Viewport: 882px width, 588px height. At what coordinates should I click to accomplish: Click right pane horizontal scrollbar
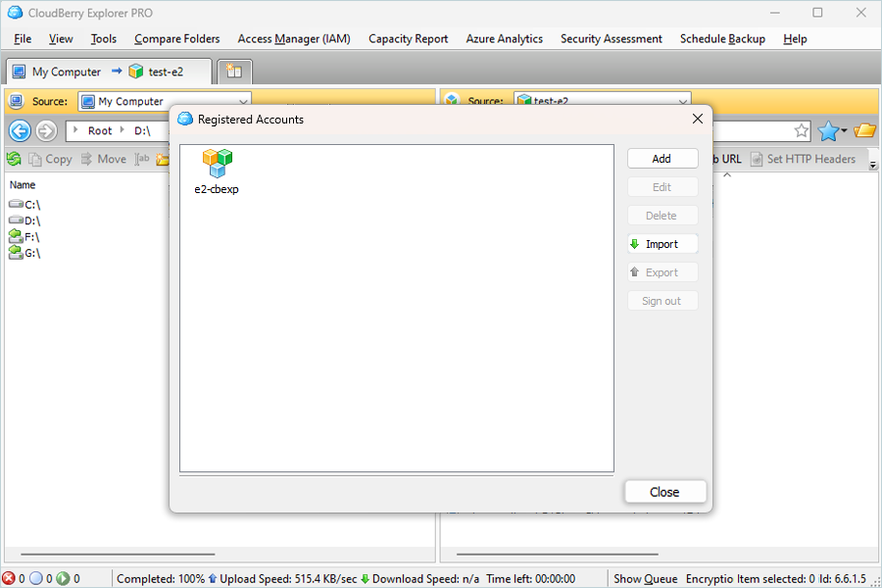tap(557, 555)
